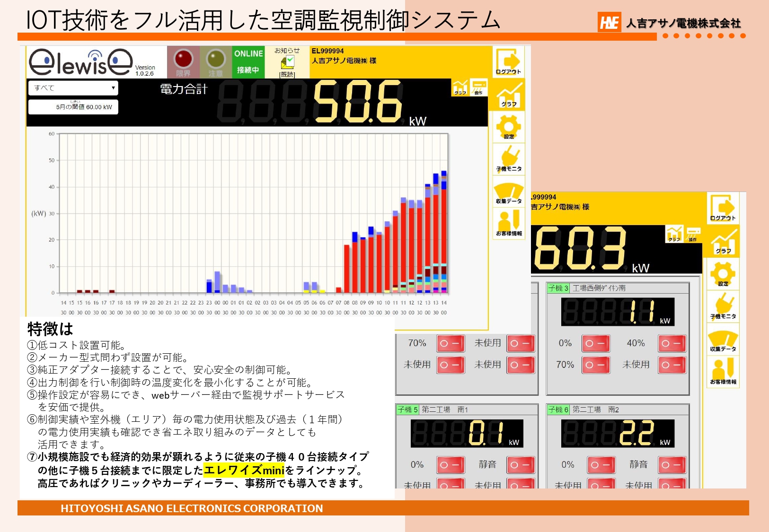Click ログアウト in the 子機 monitor window sidebar
Screen dimensions: 769x532
pos(723,208)
